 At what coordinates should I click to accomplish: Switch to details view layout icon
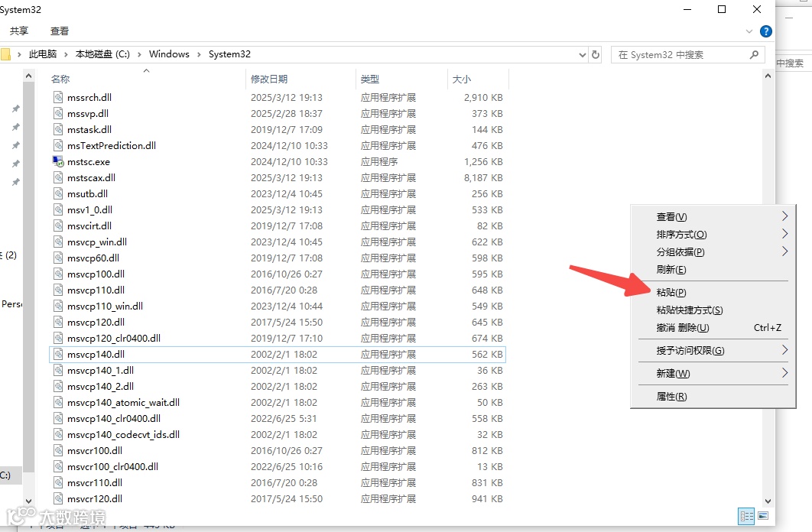pyautogui.click(x=747, y=516)
